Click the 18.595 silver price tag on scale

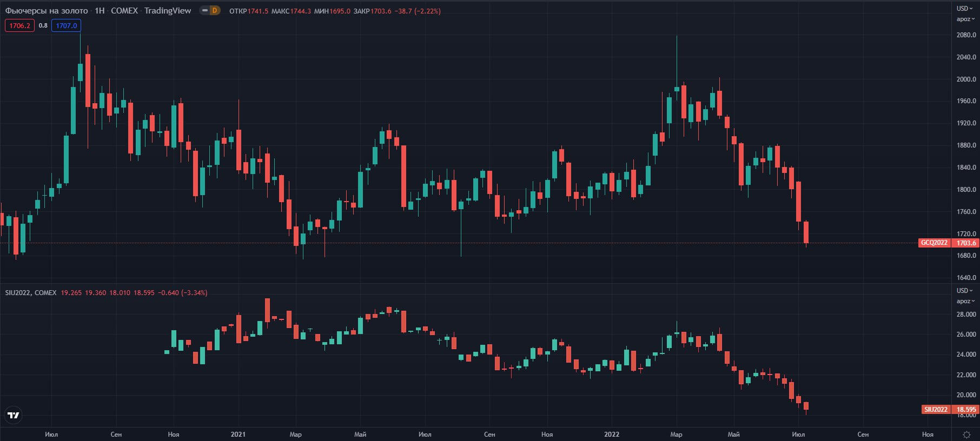966,410
